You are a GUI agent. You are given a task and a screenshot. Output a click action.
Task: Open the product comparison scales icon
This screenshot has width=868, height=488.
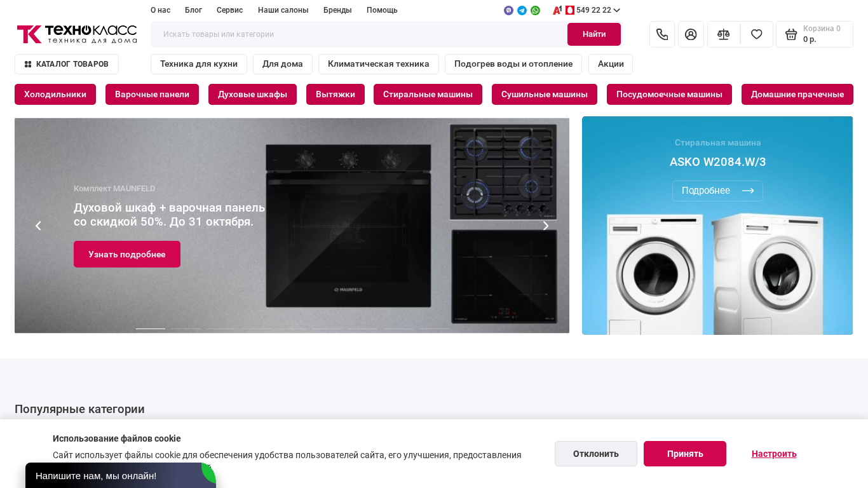tap(724, 34)
